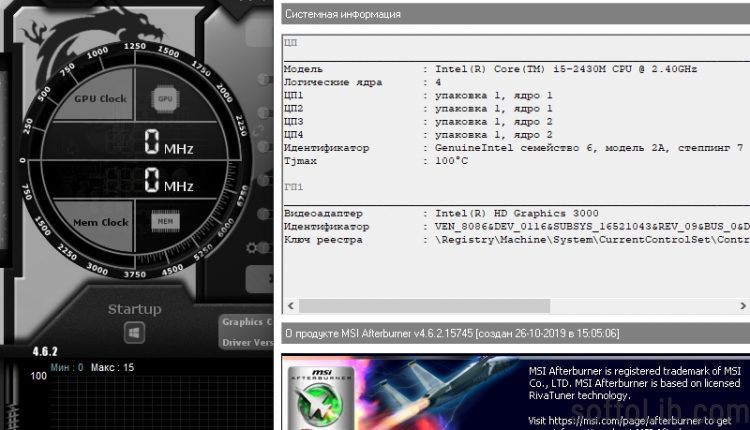
Task: Click the version number 4.6.2
Action: point(45,352)
